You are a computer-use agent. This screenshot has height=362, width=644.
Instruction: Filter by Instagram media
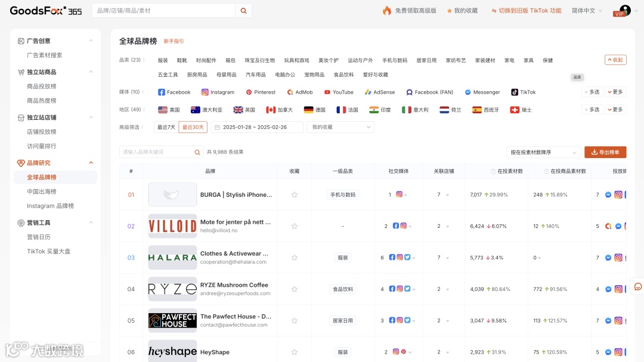(218, 92)
